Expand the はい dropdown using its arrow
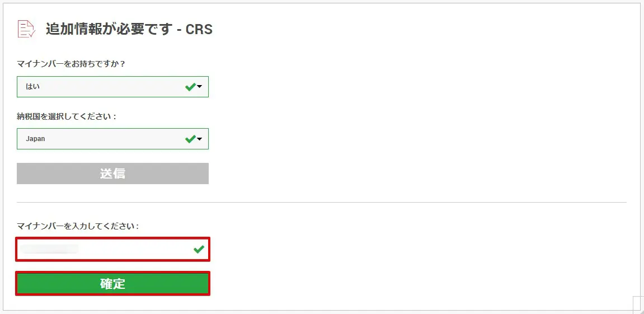 click(200, 87)
